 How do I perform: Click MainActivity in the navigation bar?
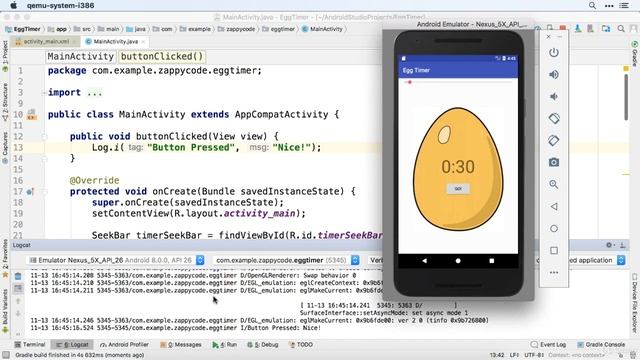[322, 29]
